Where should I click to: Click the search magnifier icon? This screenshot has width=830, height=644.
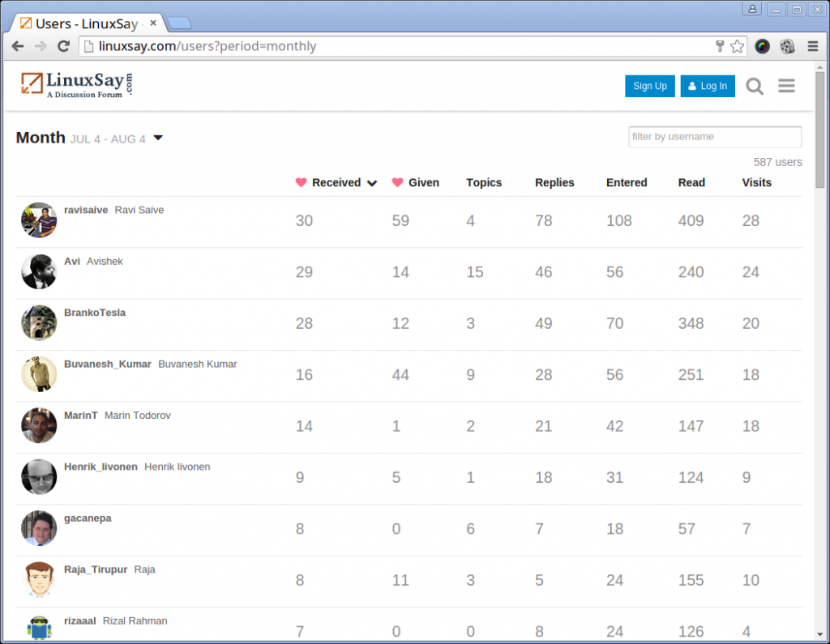755,87
